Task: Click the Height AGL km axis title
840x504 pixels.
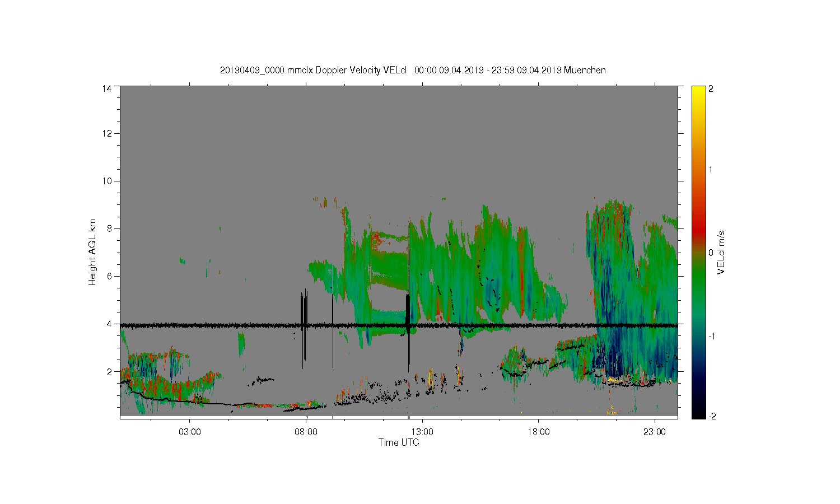Action: click(92, 252)
